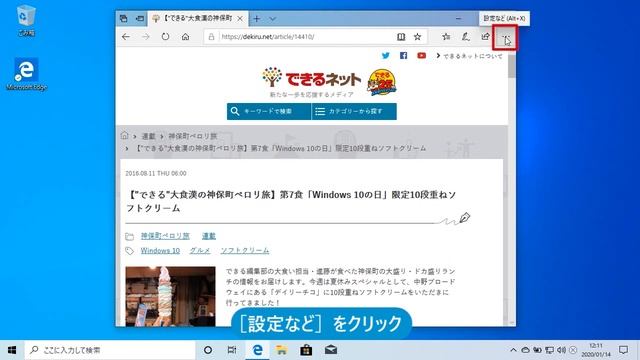Open reading view book icon
The image size is (640, 360).
click(x=401, y=37)
